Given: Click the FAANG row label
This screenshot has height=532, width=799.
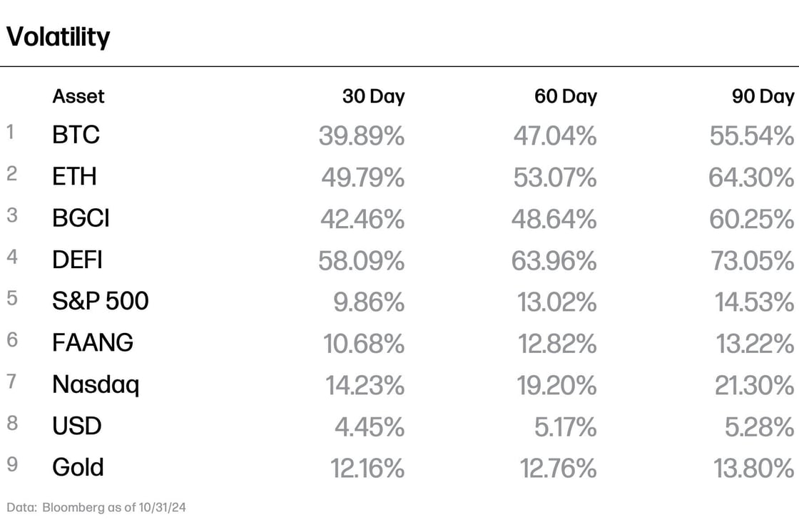Looking at the screenshot, I should tap(93, 342).
